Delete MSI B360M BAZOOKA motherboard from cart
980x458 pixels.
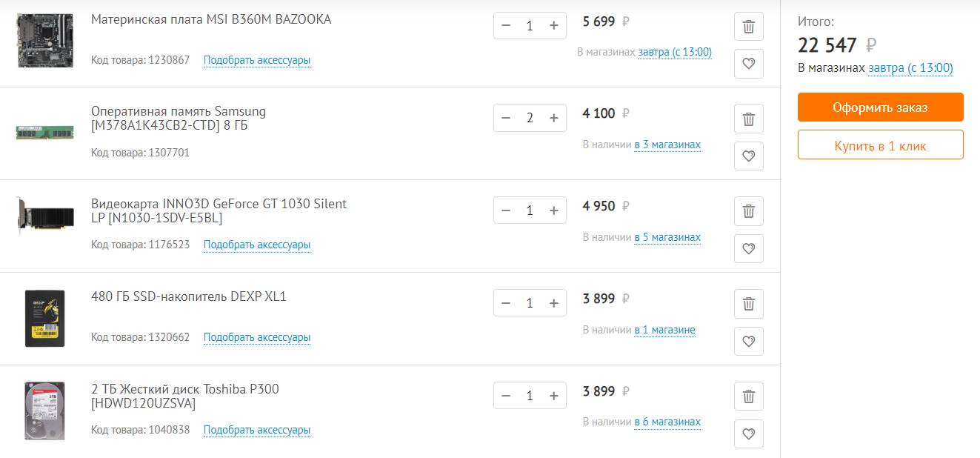click(748, 27)
